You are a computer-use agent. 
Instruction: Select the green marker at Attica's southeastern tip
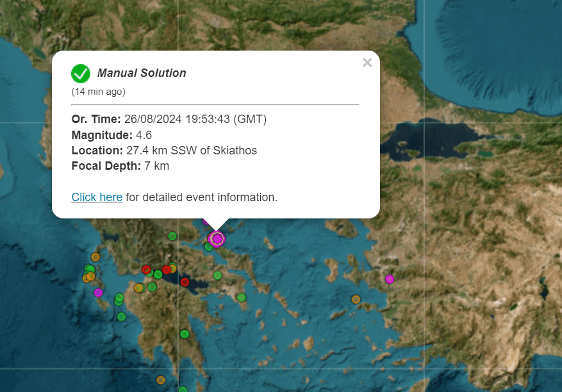[x=241, y=297]
